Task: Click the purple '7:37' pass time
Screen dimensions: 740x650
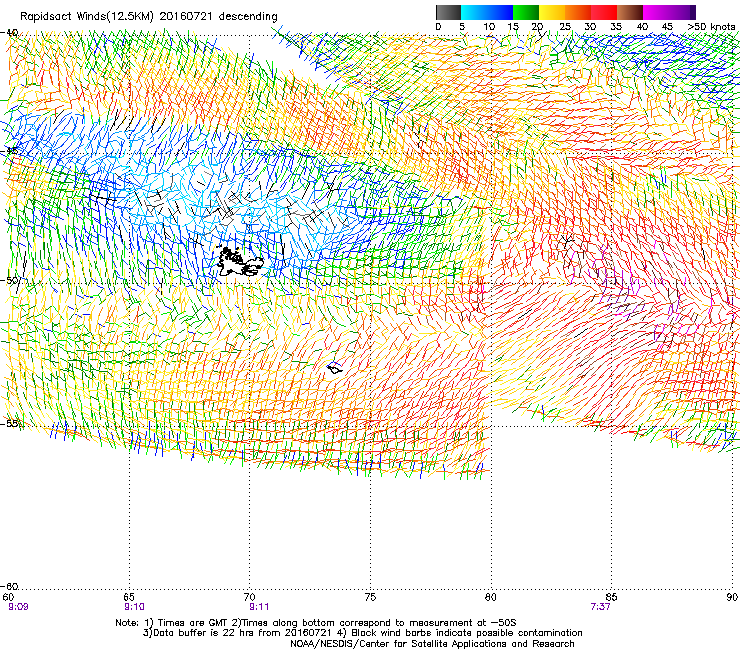Action: coord(600,607)
